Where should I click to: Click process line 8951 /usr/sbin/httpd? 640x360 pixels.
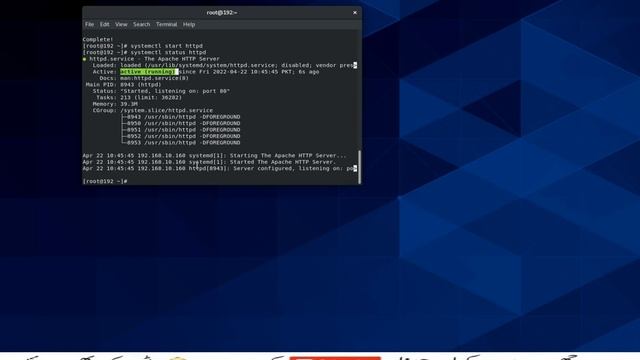click(181, 130)
